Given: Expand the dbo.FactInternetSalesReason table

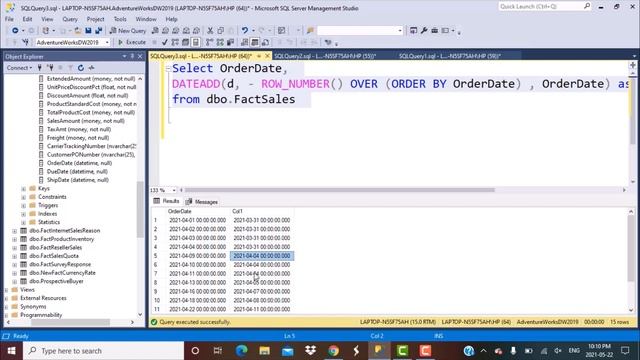Looking at the screenshot, I should tap(15, 231).
